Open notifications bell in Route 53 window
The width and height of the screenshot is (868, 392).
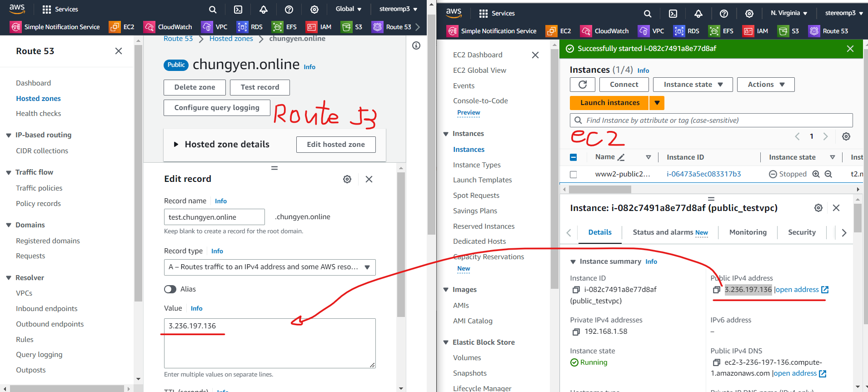[x=264, y=9]
